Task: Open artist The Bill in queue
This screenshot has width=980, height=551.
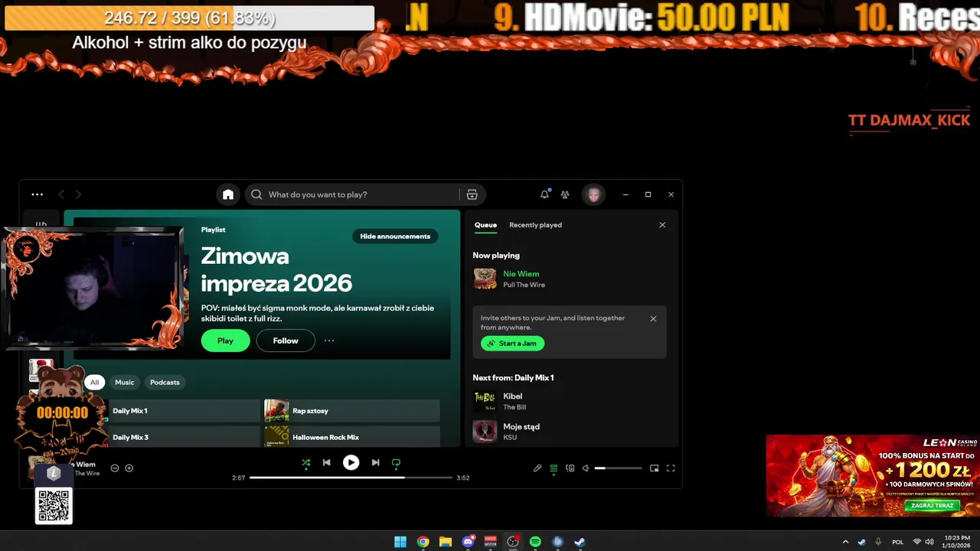Action: [514, 407]
